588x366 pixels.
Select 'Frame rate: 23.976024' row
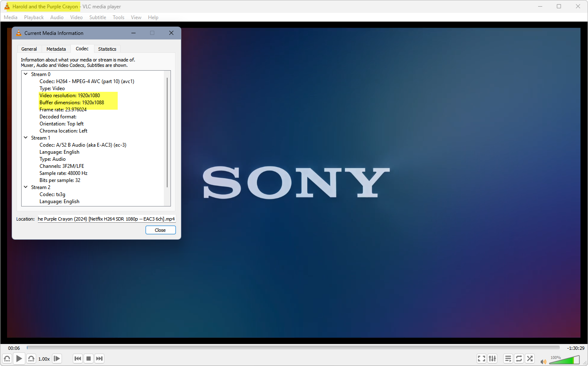[x=63, y=110]
